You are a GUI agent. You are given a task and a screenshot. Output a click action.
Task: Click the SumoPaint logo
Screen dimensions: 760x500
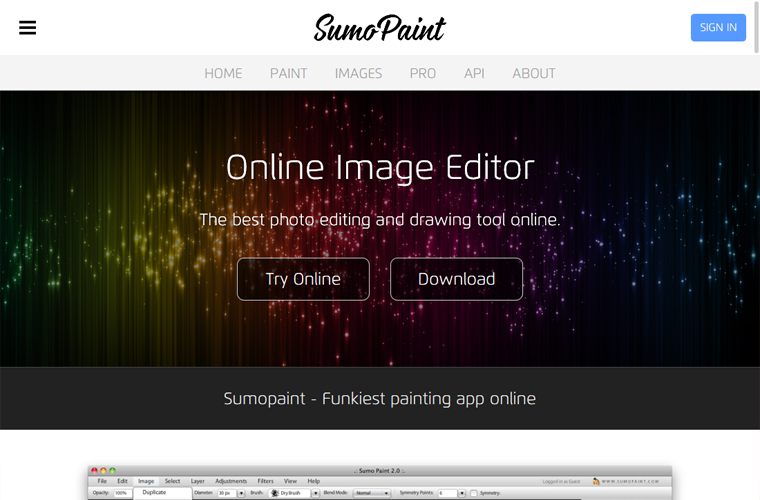click(379, 28)
